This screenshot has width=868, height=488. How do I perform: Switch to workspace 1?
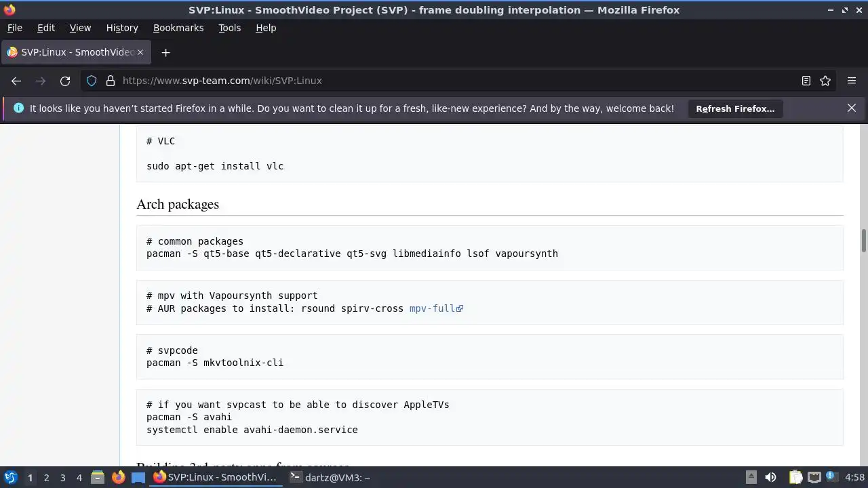click(x=30, y=477)
